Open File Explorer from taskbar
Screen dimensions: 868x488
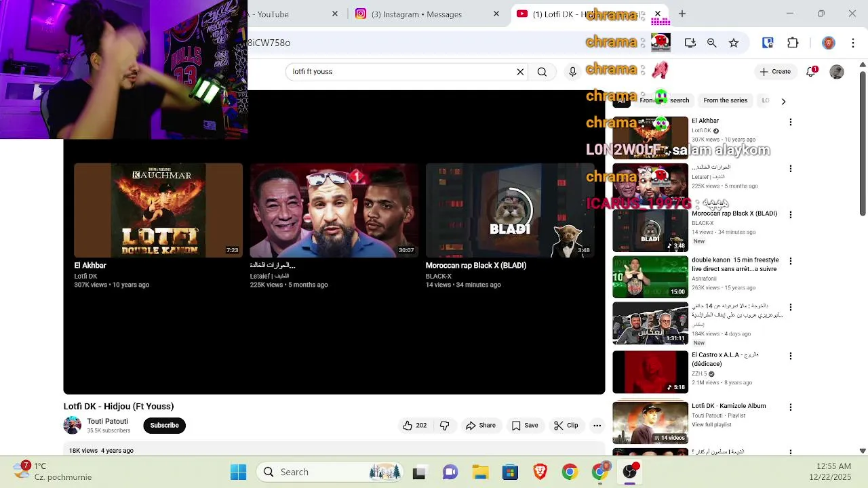(x=480, y=472)
